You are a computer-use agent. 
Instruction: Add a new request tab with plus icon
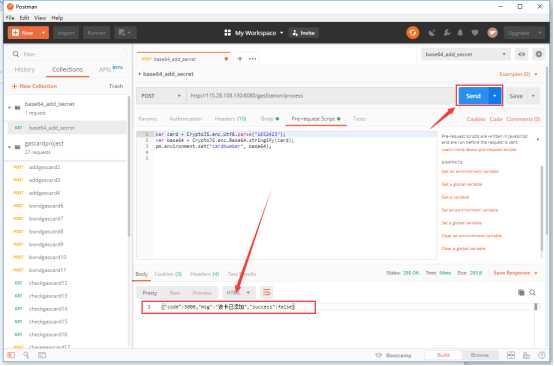pos(240,59)
